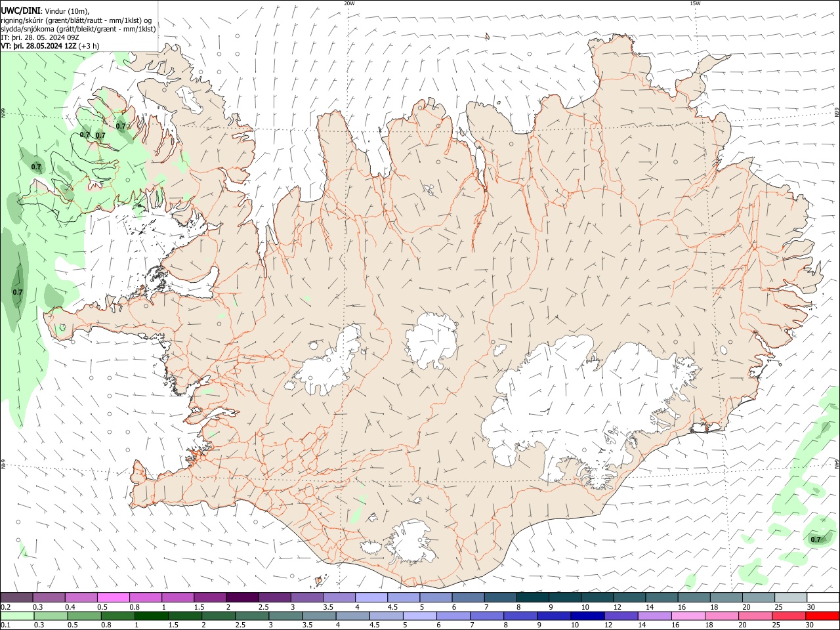The image size is (840, 630).
Task: Pick the medium green 0.5 swatch in the rain legend
Action: tap(84, 616)
